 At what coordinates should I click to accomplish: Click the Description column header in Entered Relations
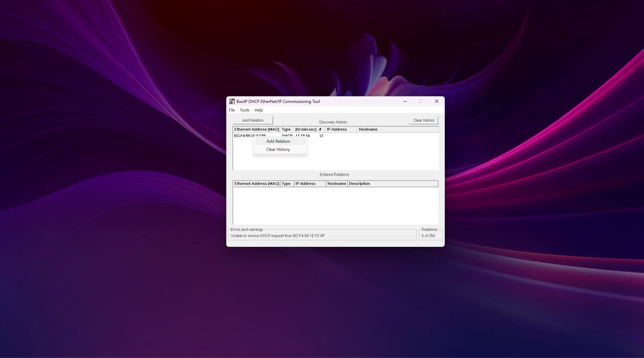point(392,184)
